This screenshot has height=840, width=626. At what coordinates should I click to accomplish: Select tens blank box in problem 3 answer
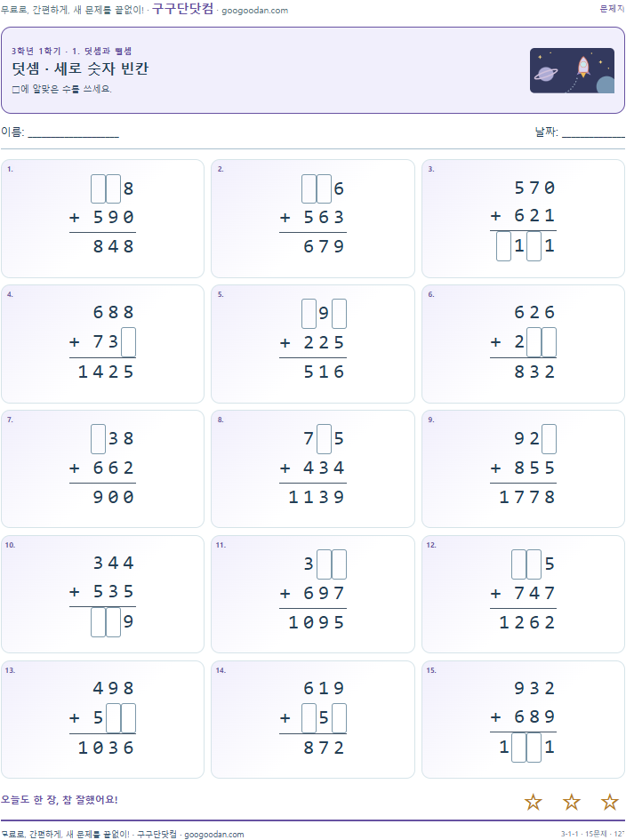tap(534, 246)
